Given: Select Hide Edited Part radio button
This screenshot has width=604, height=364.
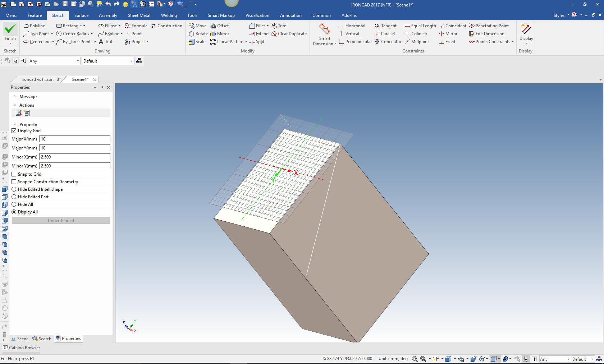Looking at the screenshot, I should [14, 197].
